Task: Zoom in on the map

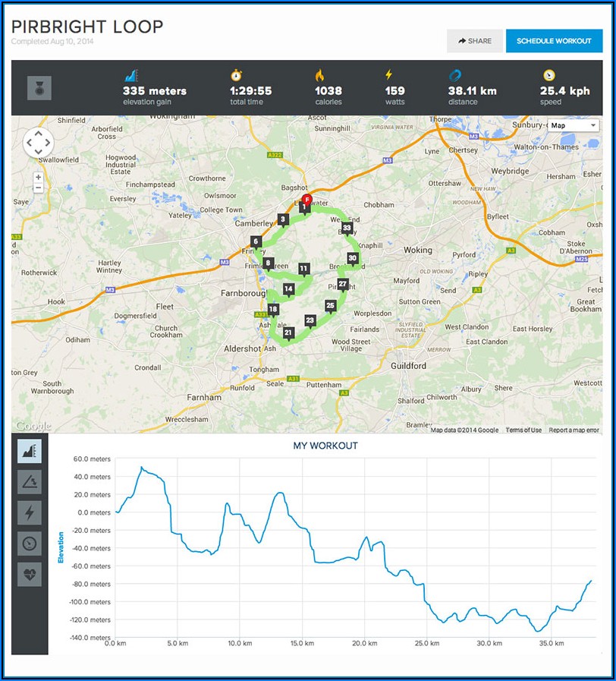Action: [38, 177]
